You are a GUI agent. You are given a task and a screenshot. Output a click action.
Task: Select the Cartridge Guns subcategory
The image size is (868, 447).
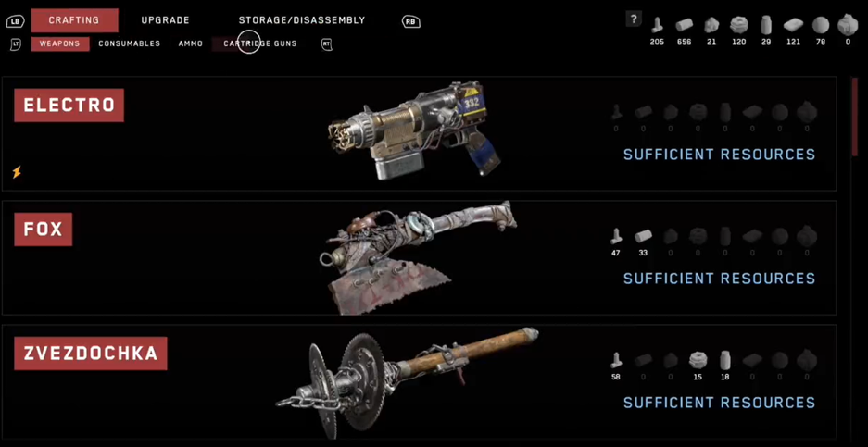click(x=259, y=43)
